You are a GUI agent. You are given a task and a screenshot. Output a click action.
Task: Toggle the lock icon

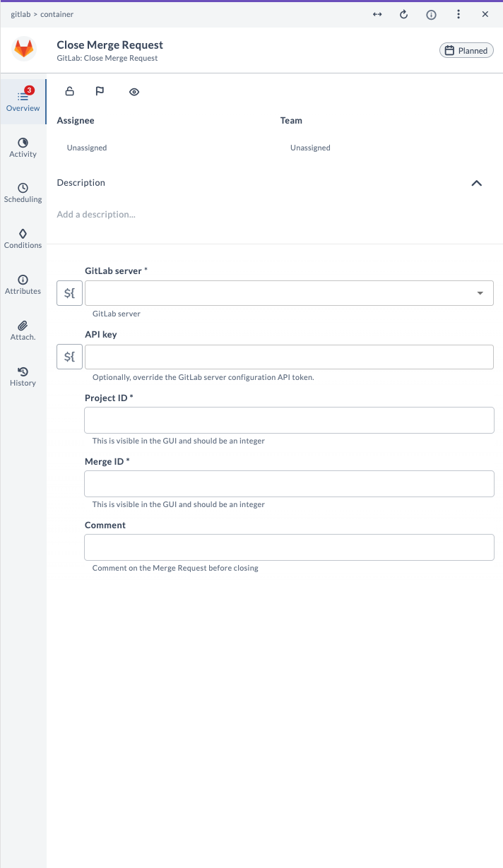tap(69, 91)
